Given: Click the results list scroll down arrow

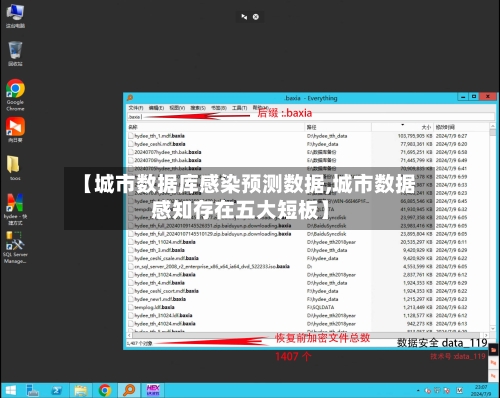Looking at the screenshot, I should click(493, 329).
